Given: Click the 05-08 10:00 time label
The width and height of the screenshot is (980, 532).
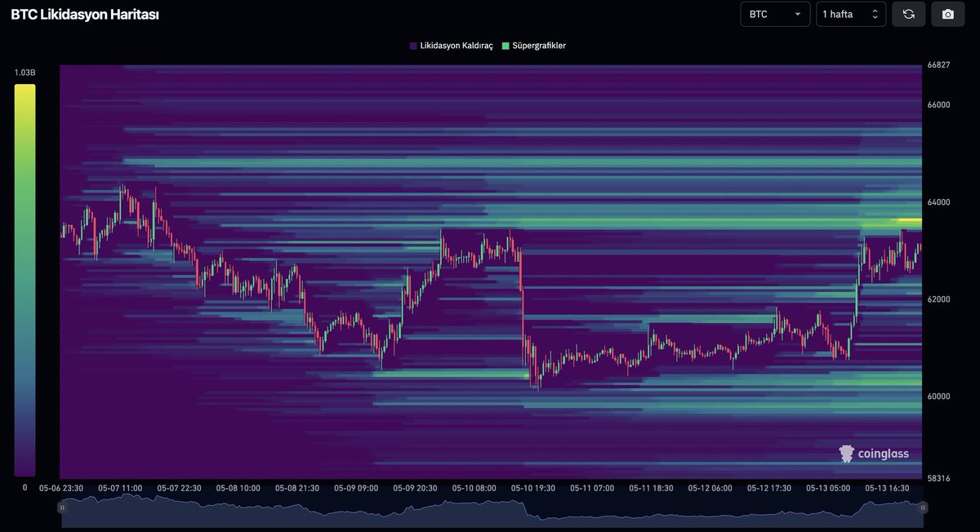Looking at the screenshot, I should 238,488.
